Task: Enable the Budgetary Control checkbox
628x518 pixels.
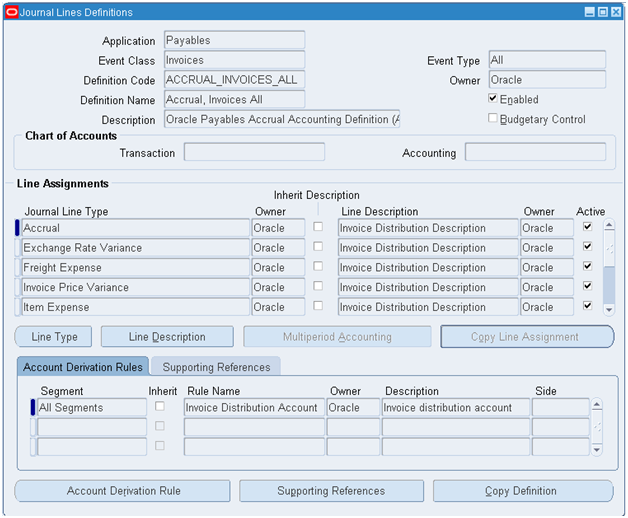Action: pos(493,118)
